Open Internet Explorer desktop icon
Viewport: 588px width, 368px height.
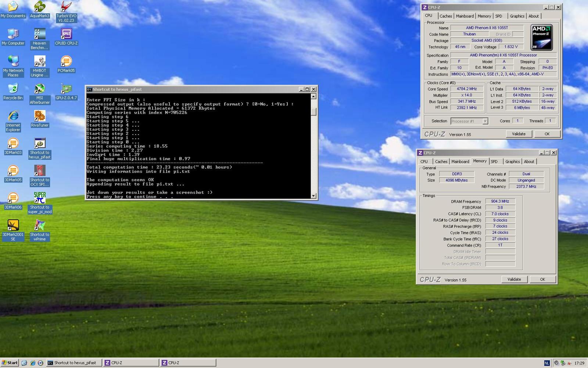pos(13,121)
